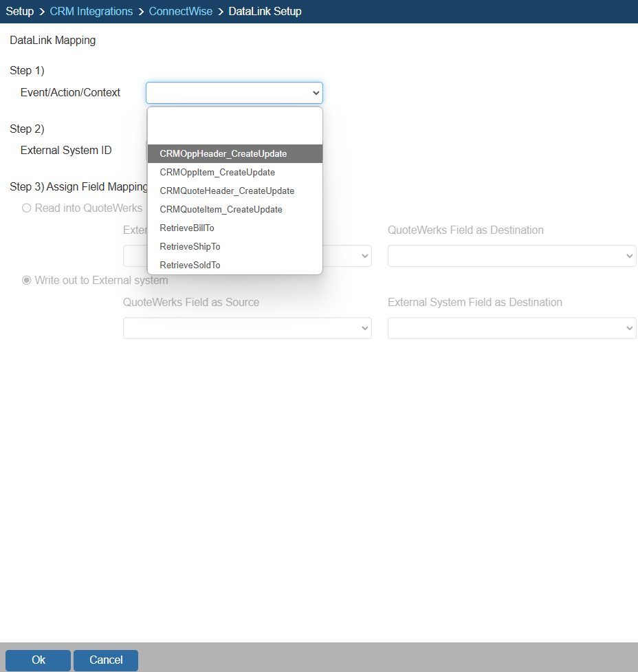Click the Cancel button
Viewport: 638px width, 672px height.
(x=106, y=660)
